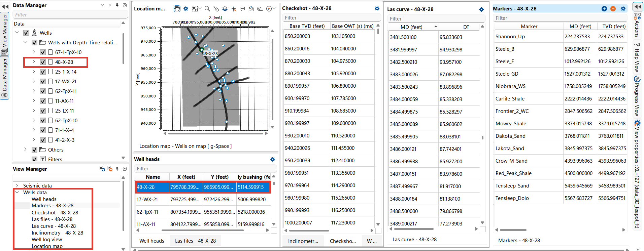
Task: Expand the Others folder node
Action: pos(25,150)
